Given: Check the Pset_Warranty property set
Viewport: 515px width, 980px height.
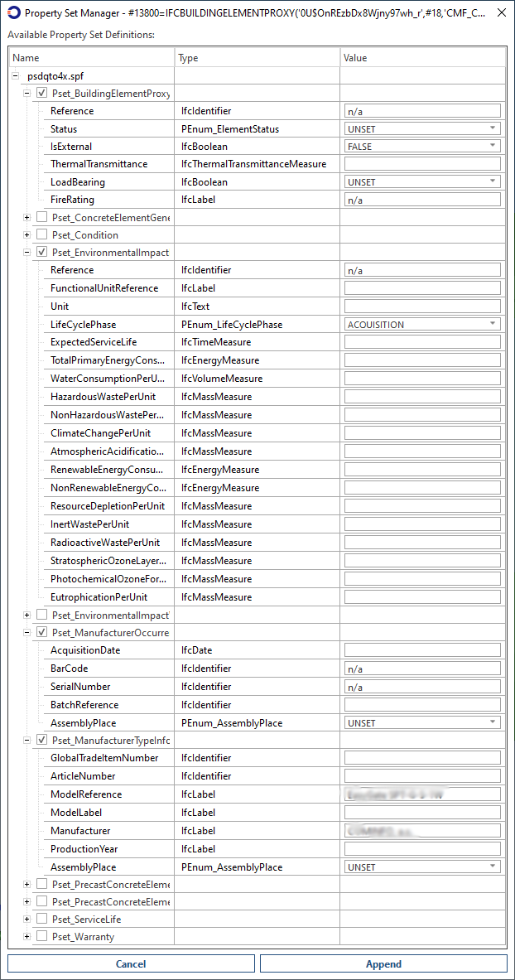Looking at the screenshot, I should pyautogui.click(x=41, y=937).
